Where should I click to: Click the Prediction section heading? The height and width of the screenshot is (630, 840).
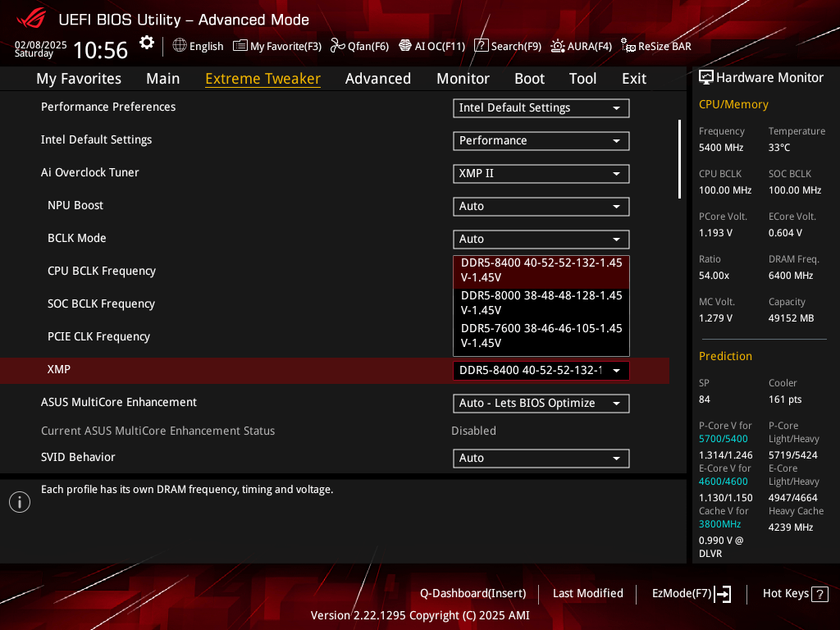[x=725, y=356]
